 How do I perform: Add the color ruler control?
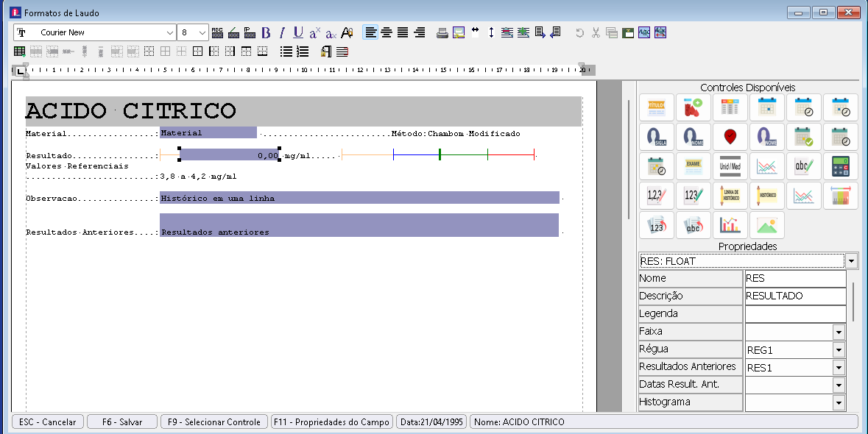coord(840,196)
